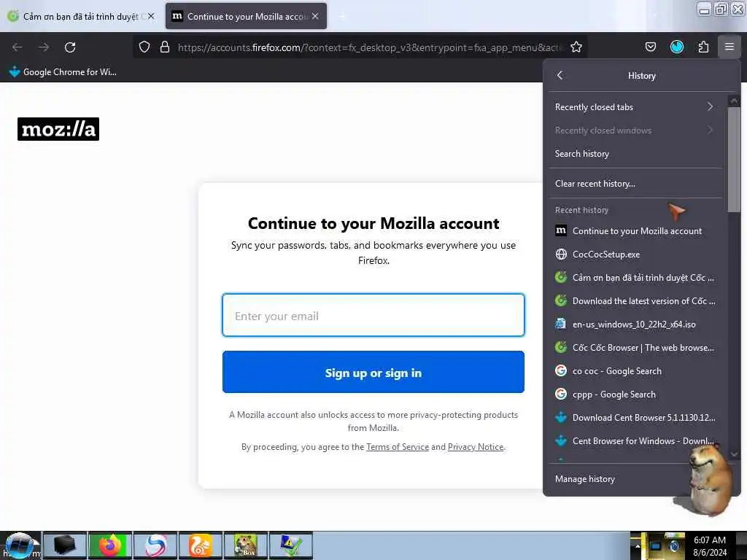The image size is (747, 560).
Task: Click the Mozilla logo
Action: (58, 129)
